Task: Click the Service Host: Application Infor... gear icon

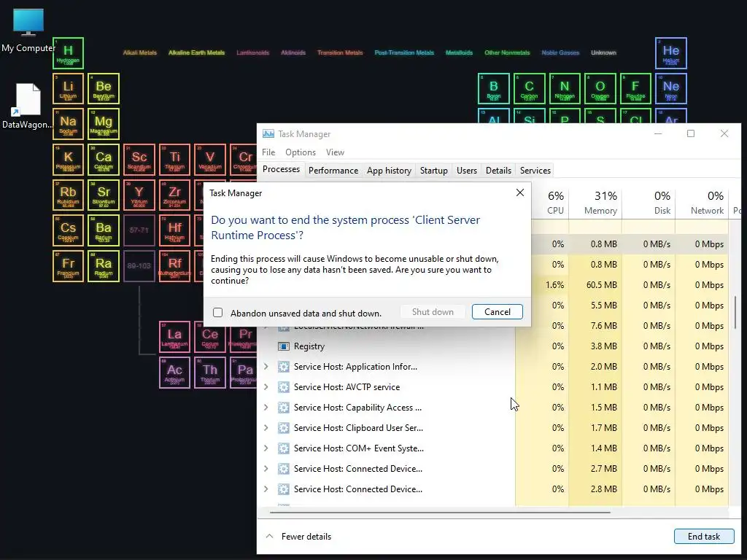Action: click(284, 367)
